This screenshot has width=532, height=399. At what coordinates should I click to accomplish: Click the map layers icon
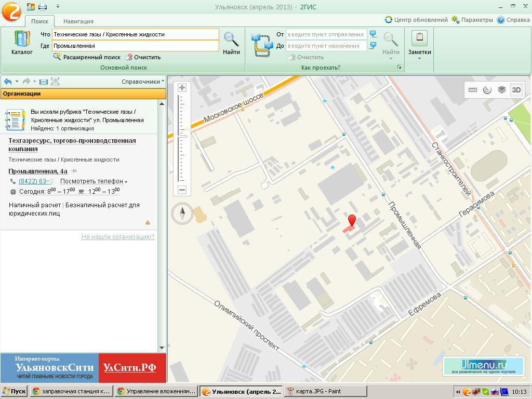tap(501, 89)
